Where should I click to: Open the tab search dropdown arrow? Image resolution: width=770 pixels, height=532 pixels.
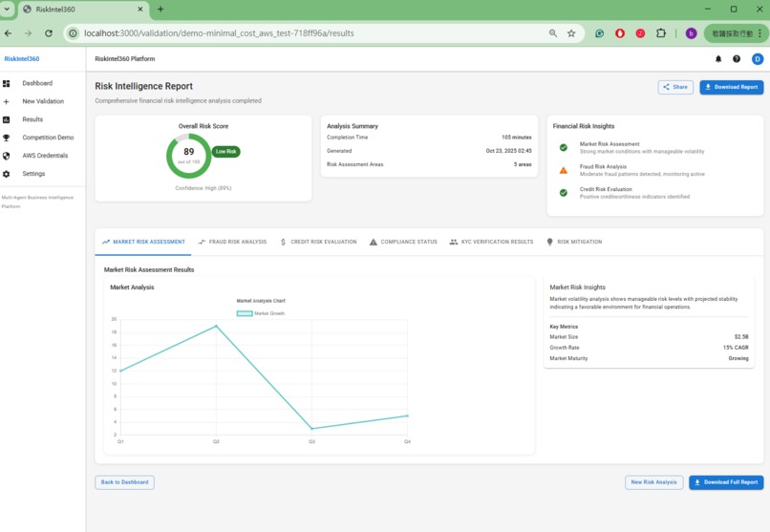coord(7,9)
